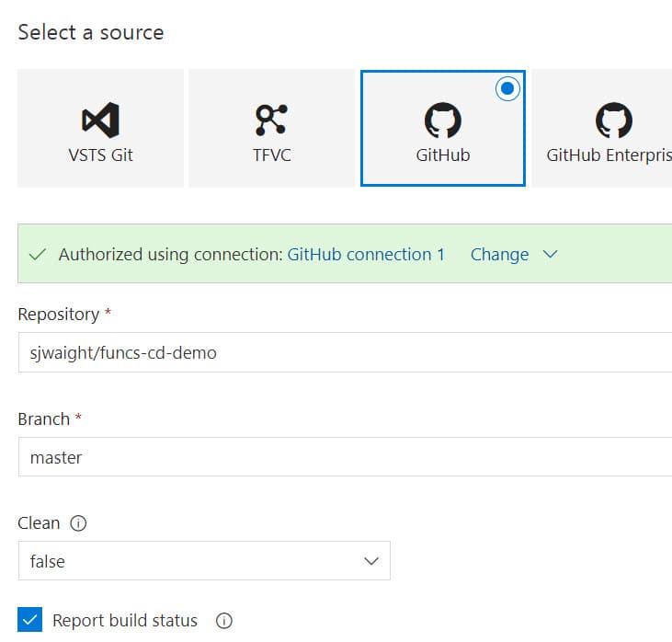The width and height of the screenshot is (672, 642).
Task: Click Change to switch connection
Action: click(x=499, y=254)
